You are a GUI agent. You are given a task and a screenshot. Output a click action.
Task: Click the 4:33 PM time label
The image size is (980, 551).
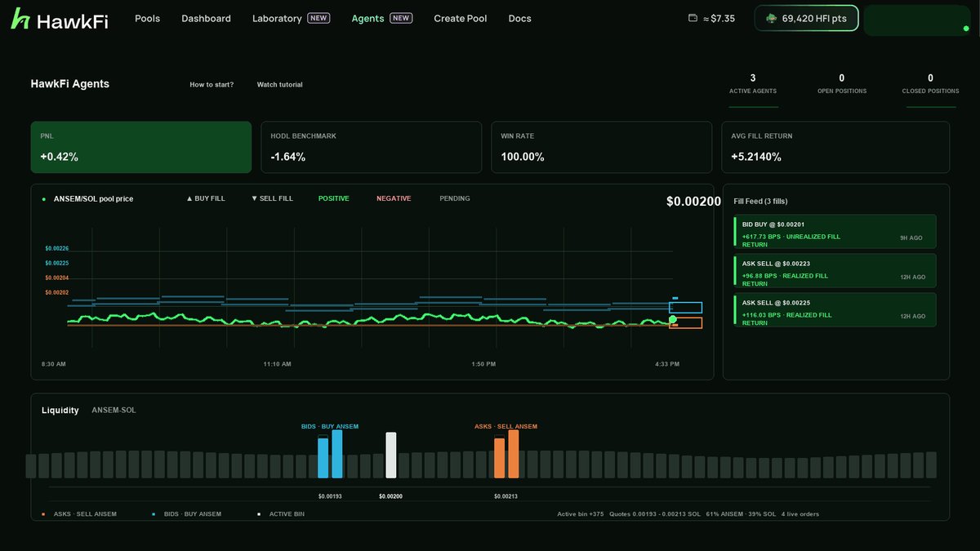click(667, 364)
